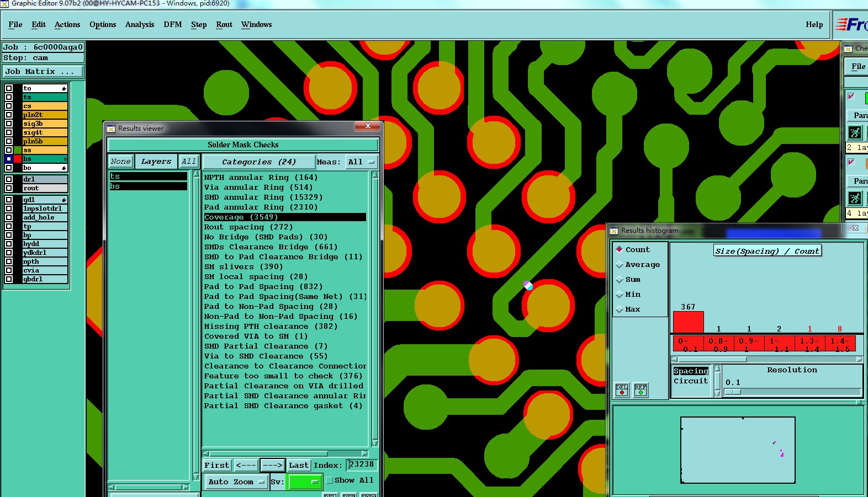Click the red color box of the bs layer

(18, 159)
